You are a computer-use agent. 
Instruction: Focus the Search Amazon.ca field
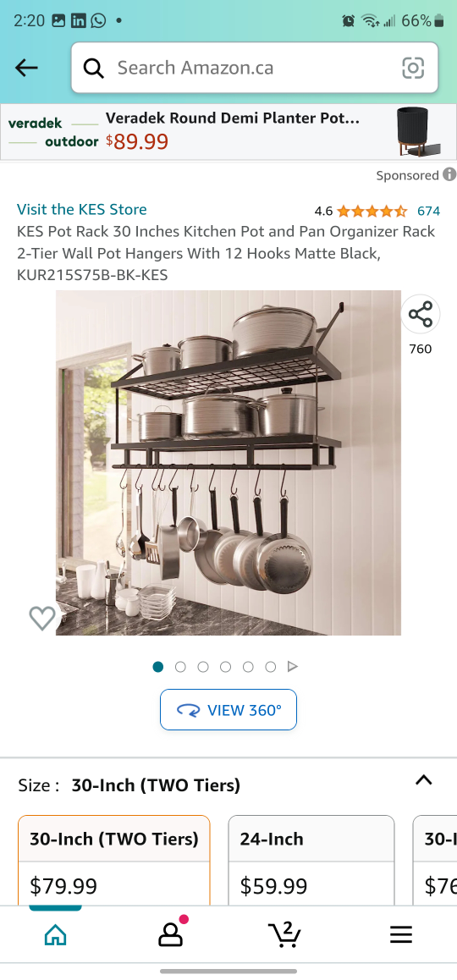[255, 68]
